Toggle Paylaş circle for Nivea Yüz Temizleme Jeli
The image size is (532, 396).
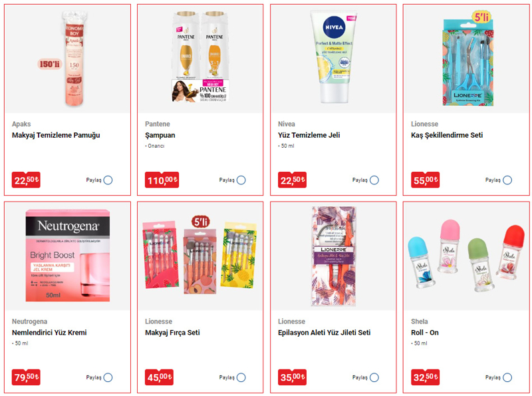374,180
